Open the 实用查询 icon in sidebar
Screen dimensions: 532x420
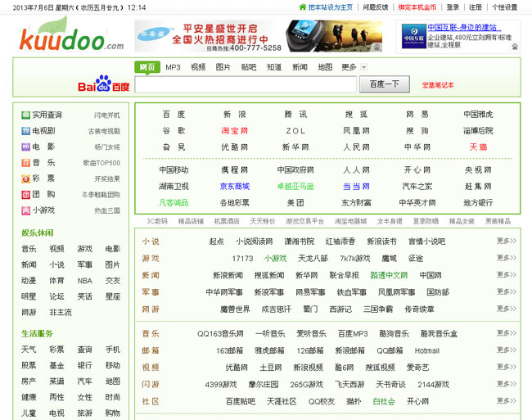(x=26, y=115)
